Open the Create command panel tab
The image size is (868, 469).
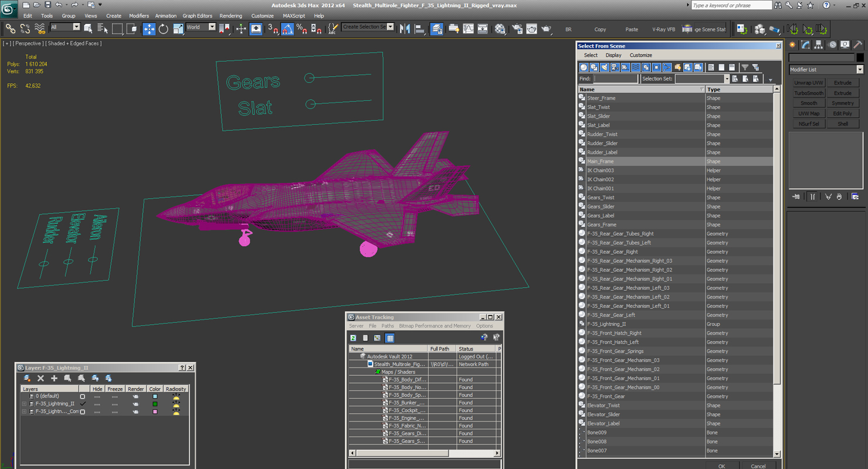[793, 45]
